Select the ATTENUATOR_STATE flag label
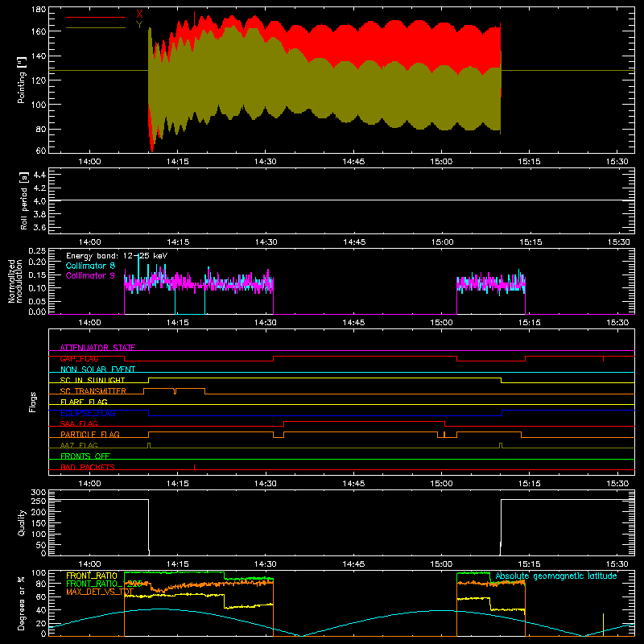The width and height of the screenshot is (644, 644). point(97,348)
